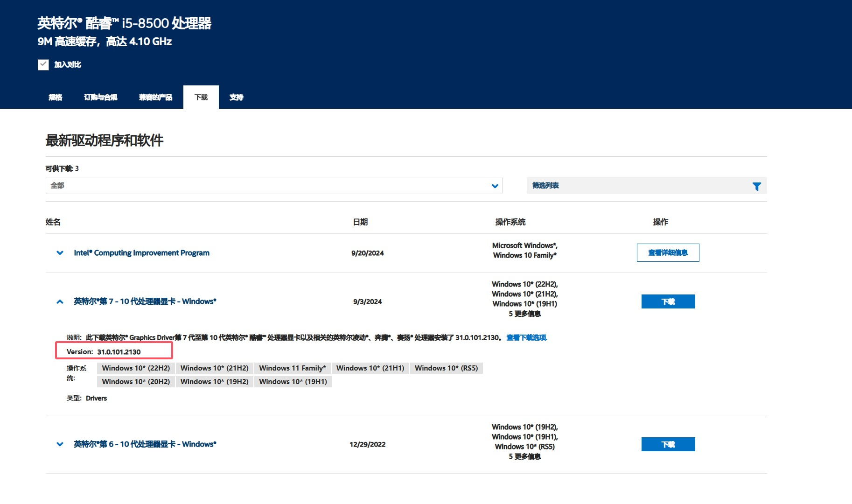
Task: Expand the 第 6 - 10 代 graphics driver row
Action: [x=60, y=444]
